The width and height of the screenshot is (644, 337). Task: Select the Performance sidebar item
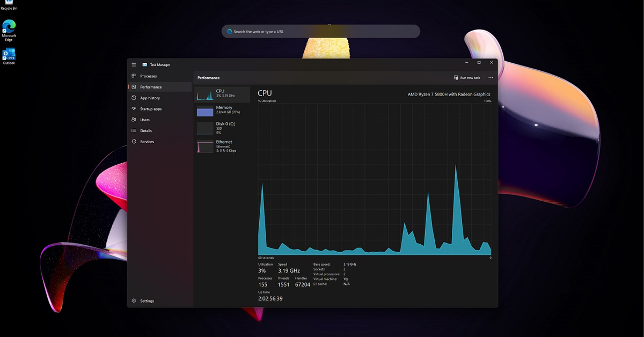(151, 87)
